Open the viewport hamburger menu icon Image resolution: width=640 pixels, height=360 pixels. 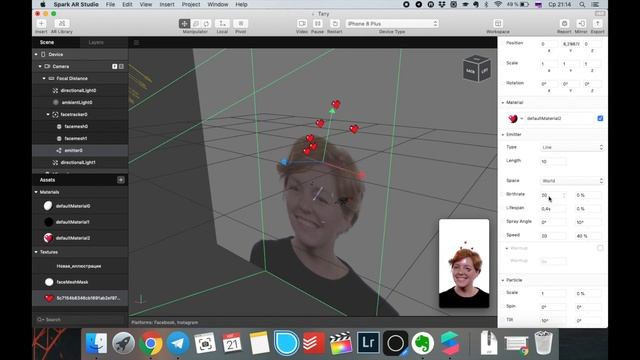136,42
